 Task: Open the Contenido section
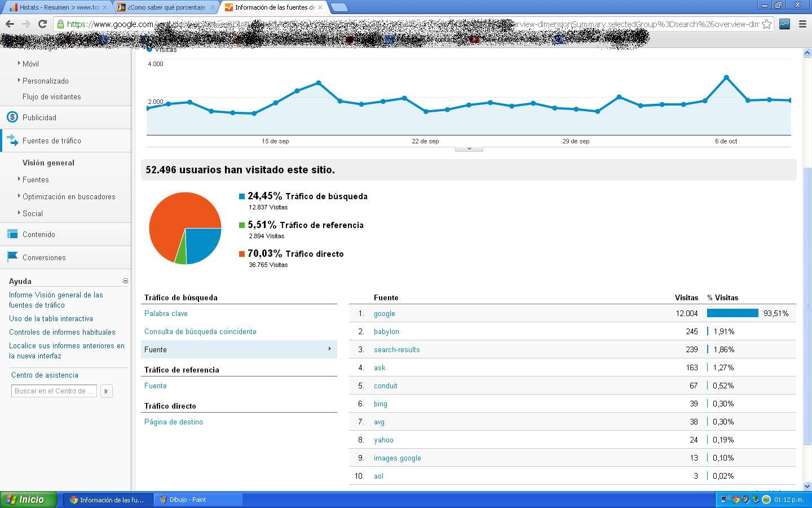tap(39, 234)
